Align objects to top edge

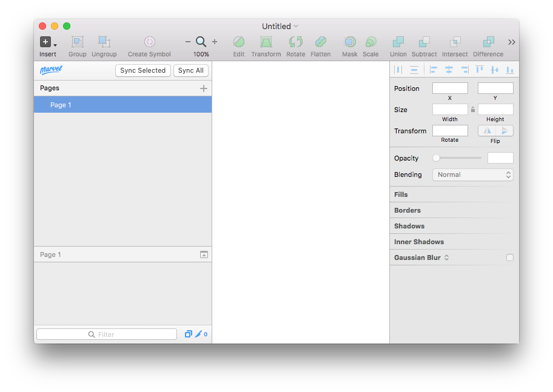pyautogui.click(x=479, y=70)
